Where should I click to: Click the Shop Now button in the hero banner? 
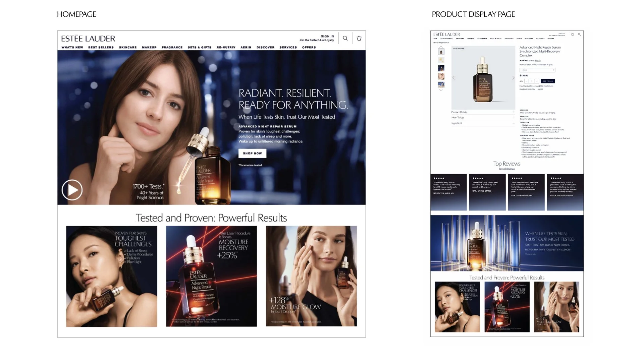pyautogui.click(x=252, y=153)
